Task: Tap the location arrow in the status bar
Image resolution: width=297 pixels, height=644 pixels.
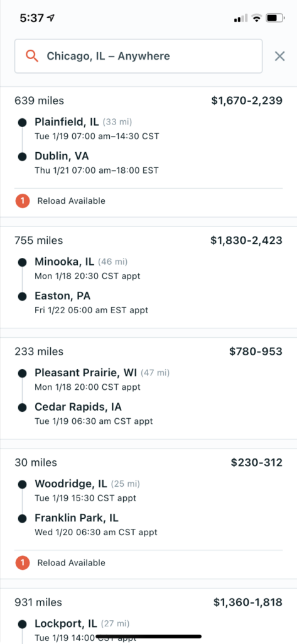Action: [x=51, y=18]
